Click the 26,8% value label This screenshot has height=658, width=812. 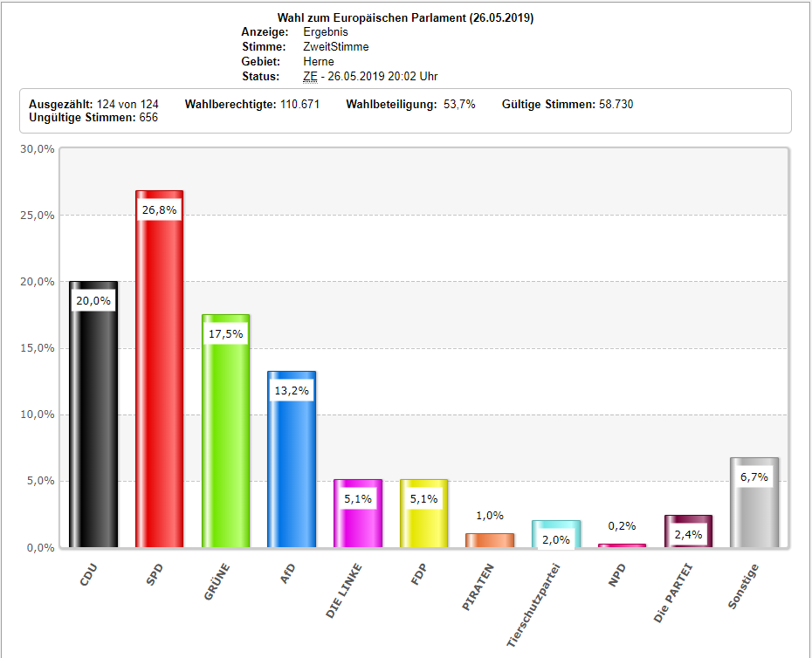pos(160,209)
